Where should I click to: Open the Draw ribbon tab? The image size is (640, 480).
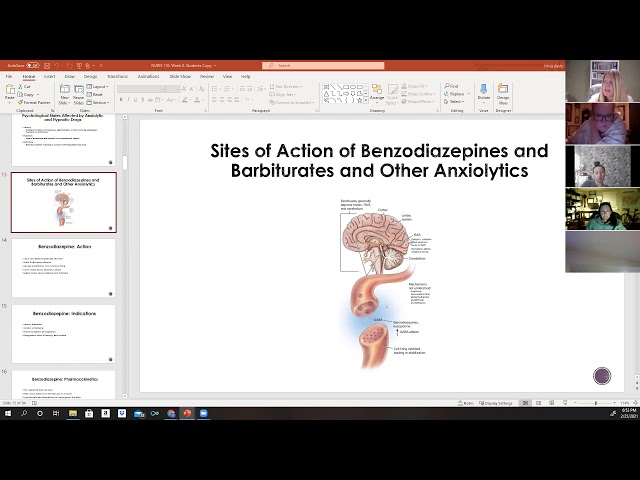70,76
